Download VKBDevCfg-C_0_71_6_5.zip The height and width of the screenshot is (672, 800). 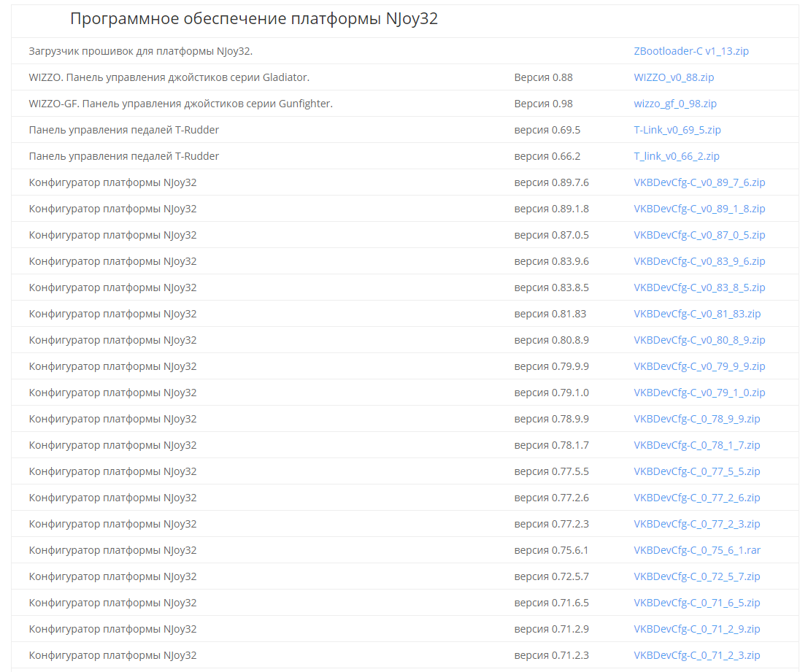[x=696, y=603]
